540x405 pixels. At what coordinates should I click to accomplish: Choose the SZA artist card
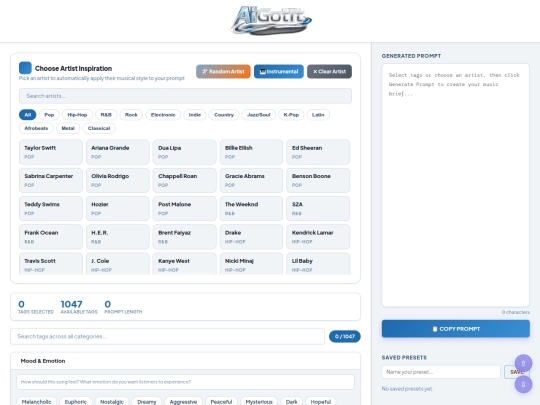click(x=318, y=208)
